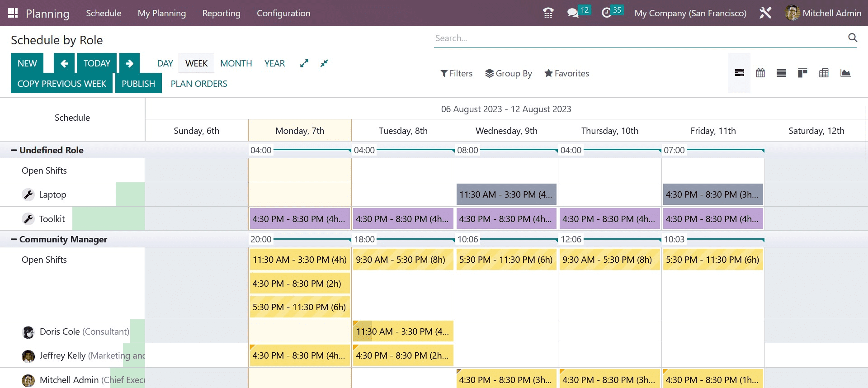Select the MONTH view scale
The height and width of the screenshot is (388, 868).
point(236,63)
